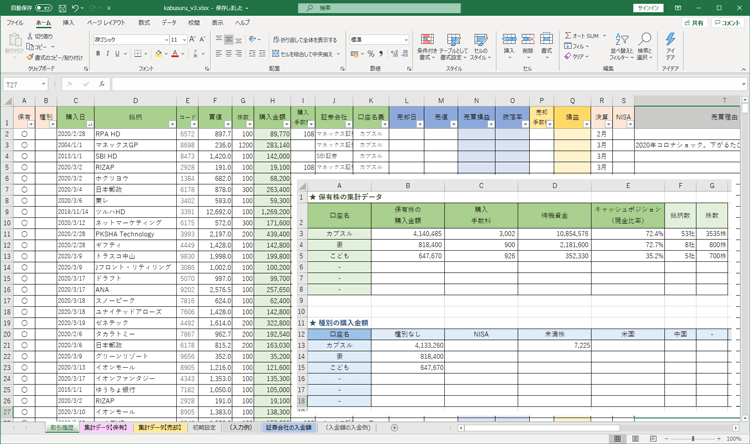Open the Insert (挿入) ribbon tab
The image size is (750, 444).
tap(68, 22)
